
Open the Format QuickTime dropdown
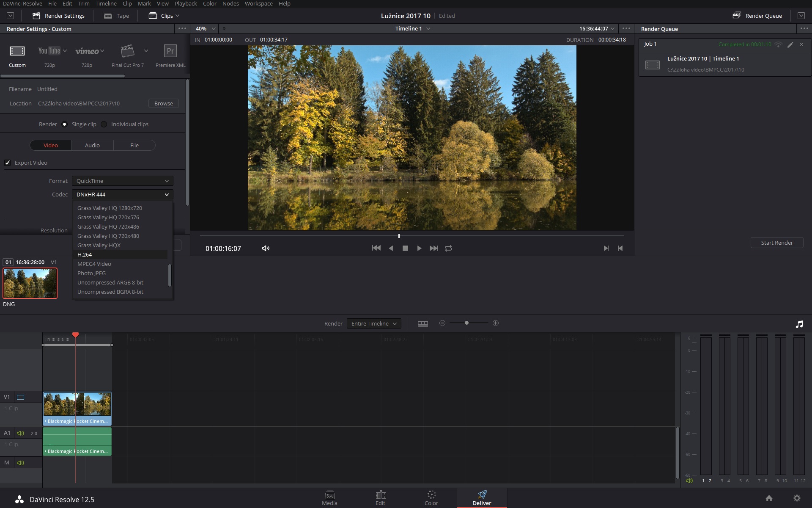point(122,181)
